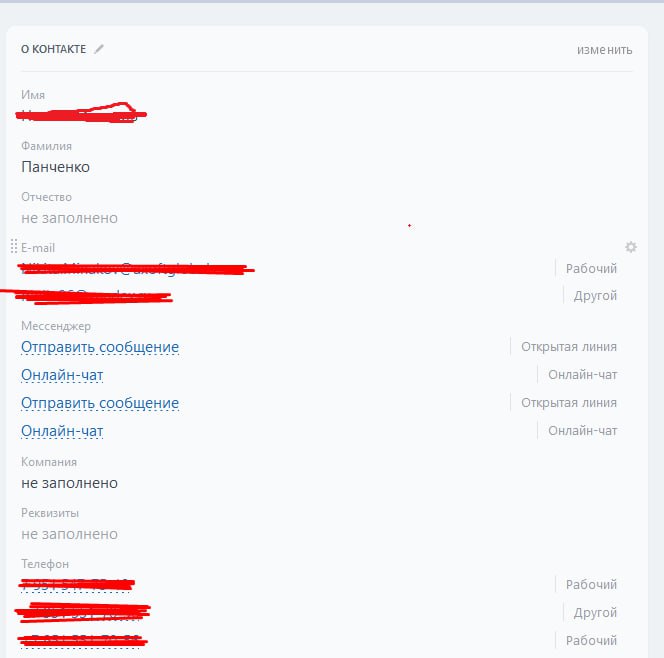
Task: Select the Фамилия value Панченко
Action: pyautogui.click(x=55, y=167)
